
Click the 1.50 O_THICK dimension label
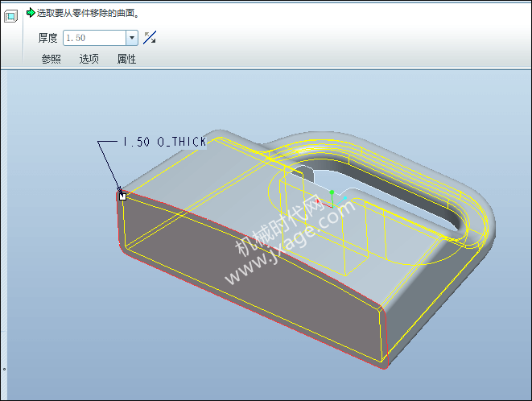pos(164,142)
